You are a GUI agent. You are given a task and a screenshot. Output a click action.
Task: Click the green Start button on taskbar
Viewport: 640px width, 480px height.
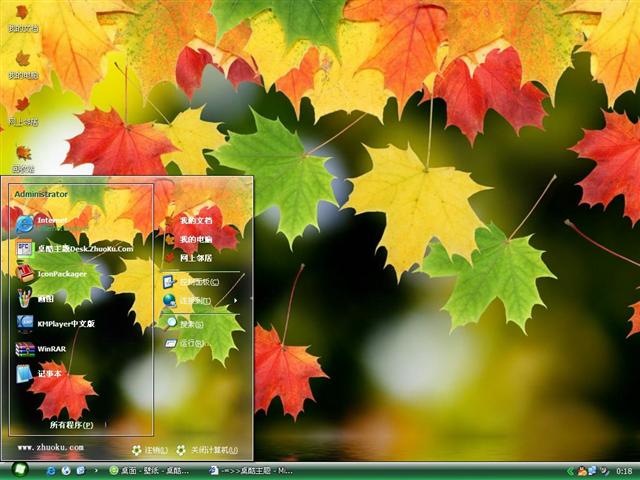tap(19, 471)
